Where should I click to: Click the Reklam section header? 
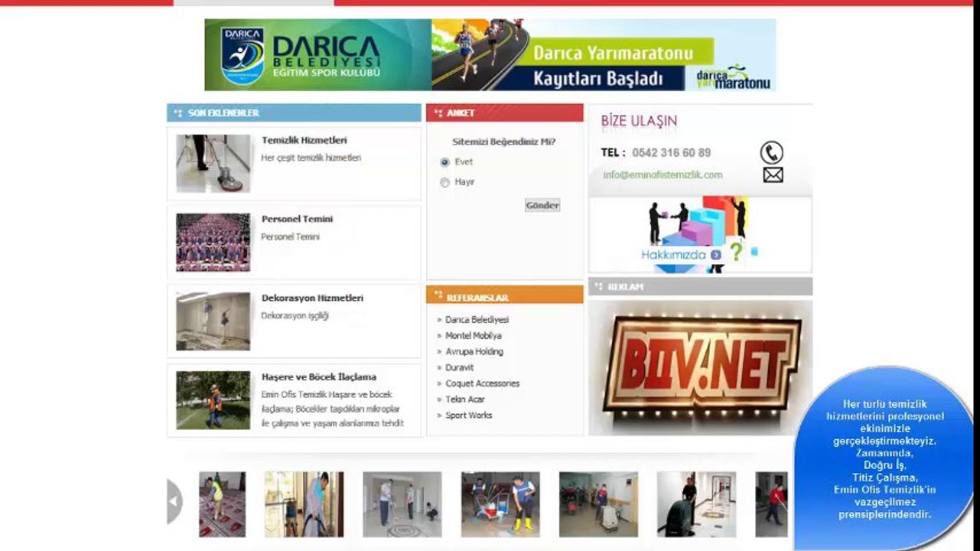click(x=700, y=287)
